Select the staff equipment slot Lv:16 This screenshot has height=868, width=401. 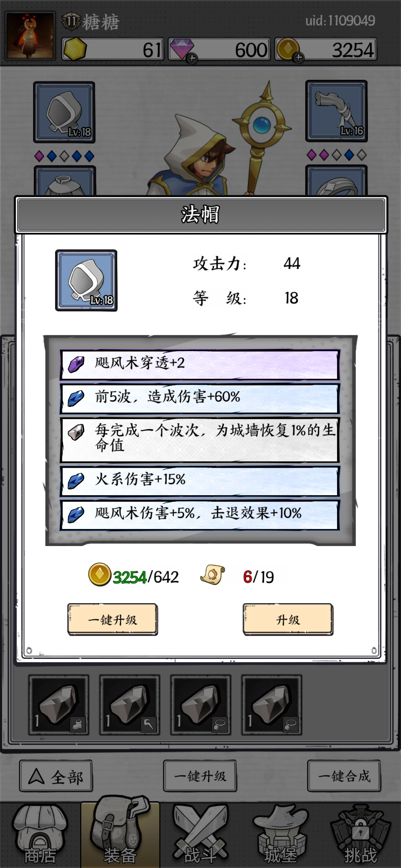pos(336,111)
